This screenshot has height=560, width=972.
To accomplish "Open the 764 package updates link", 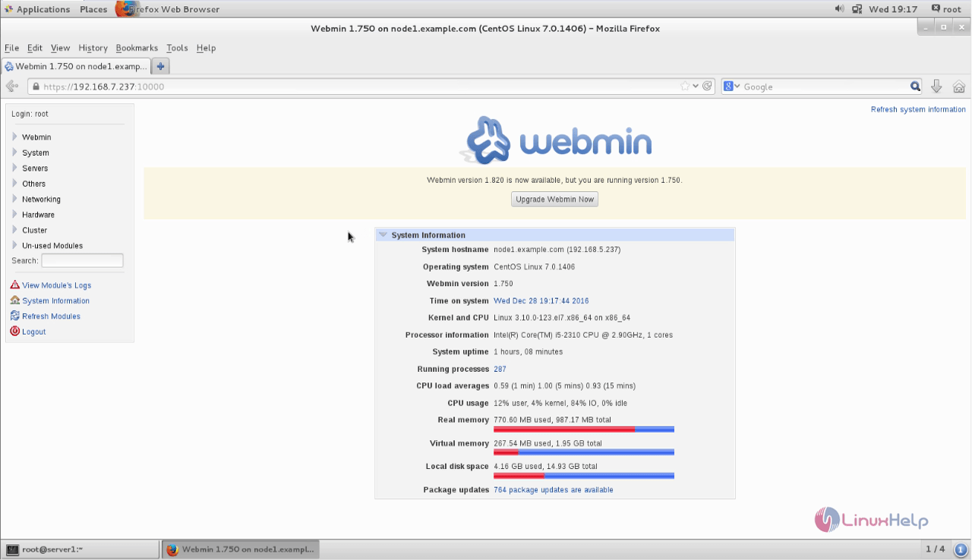I will 553,490.
